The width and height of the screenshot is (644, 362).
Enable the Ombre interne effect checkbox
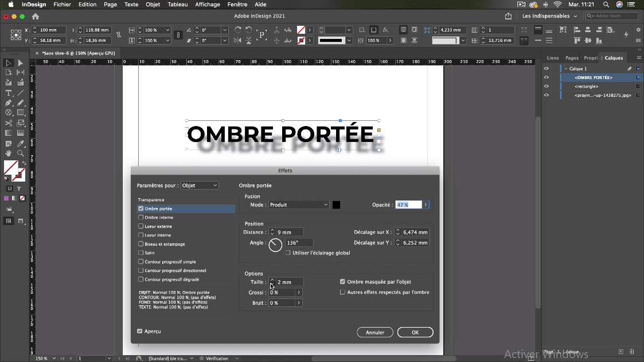[x=141, y=218]
